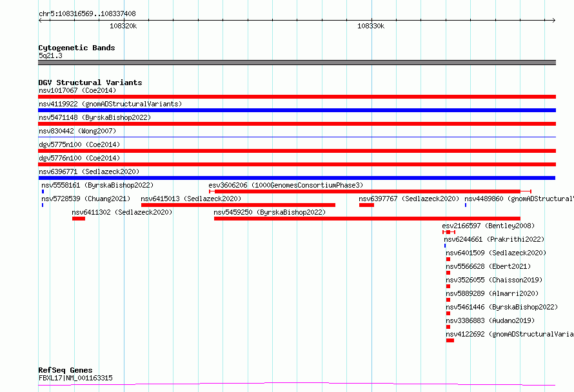Click nsv3526055 (Chaisson2019) label
Viewport: 574px width, 392px height.
click(x=494, y=280)
